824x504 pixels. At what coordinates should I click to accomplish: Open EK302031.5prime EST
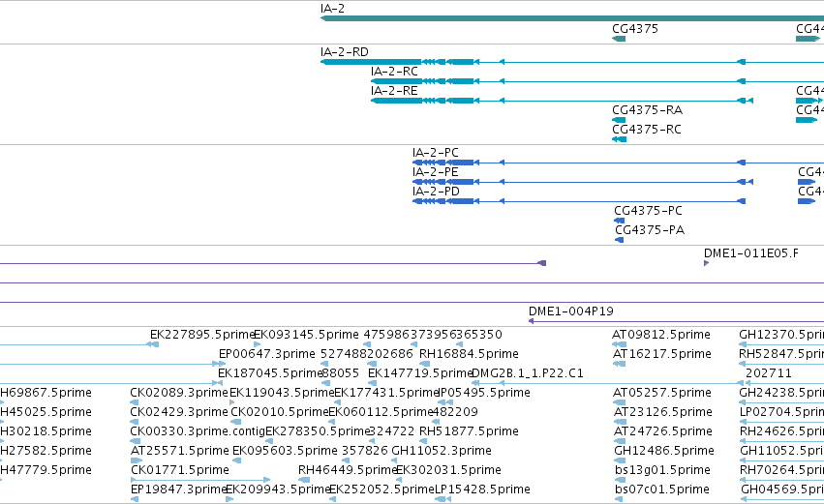[448, 470]
